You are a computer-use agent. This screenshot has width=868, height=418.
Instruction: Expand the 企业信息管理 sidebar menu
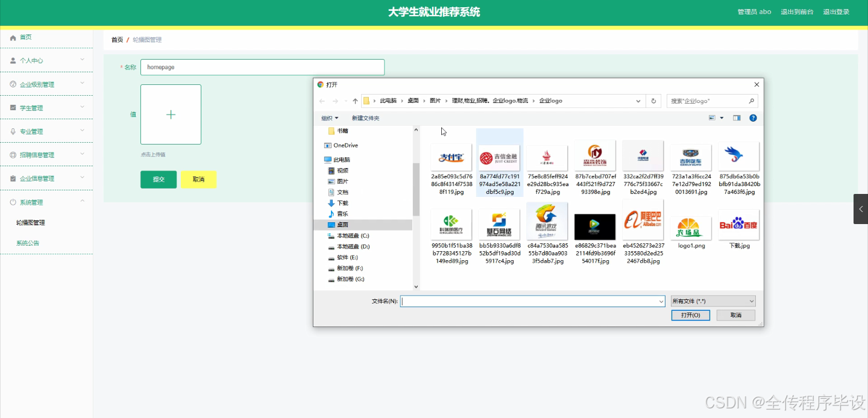pos(46,178)
